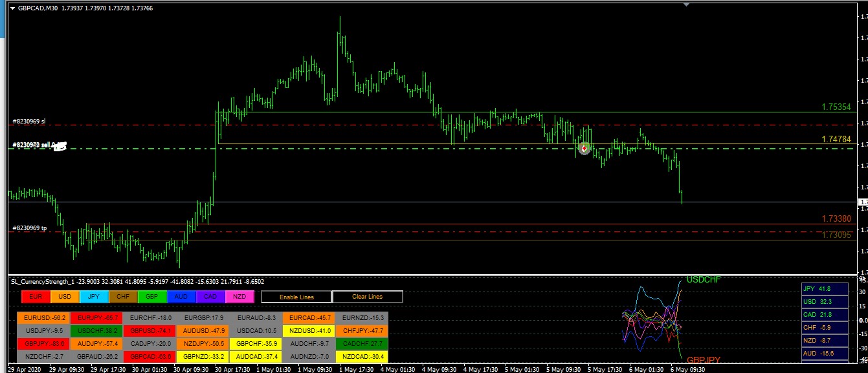The image size is (868, 373).
Task: Click the CADJPY:-20.0 pair cell
Action: coord(149,344)
